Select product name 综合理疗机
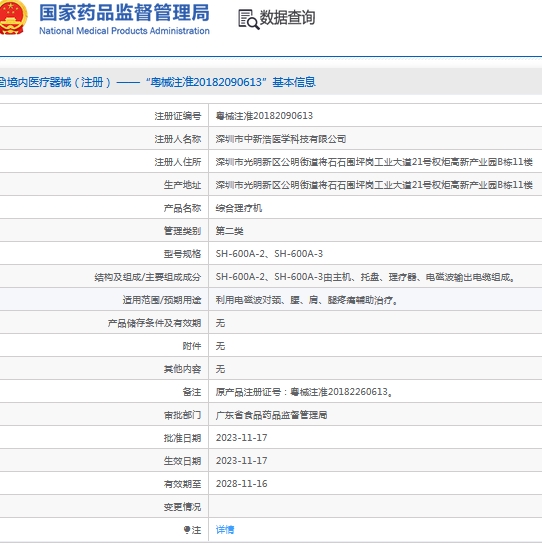This screenshot has height=551, width=542. [x=239, y=208]
